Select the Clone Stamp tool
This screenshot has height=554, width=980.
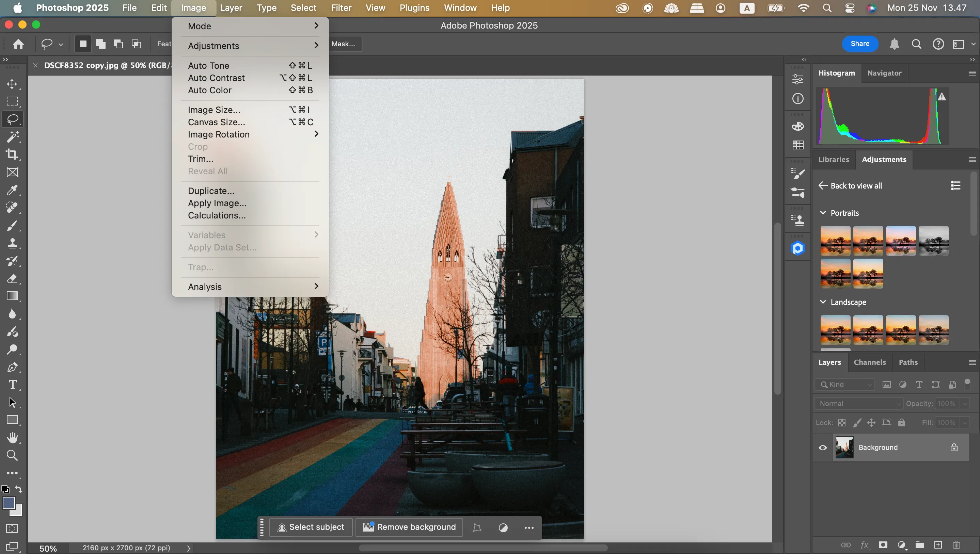13,244
